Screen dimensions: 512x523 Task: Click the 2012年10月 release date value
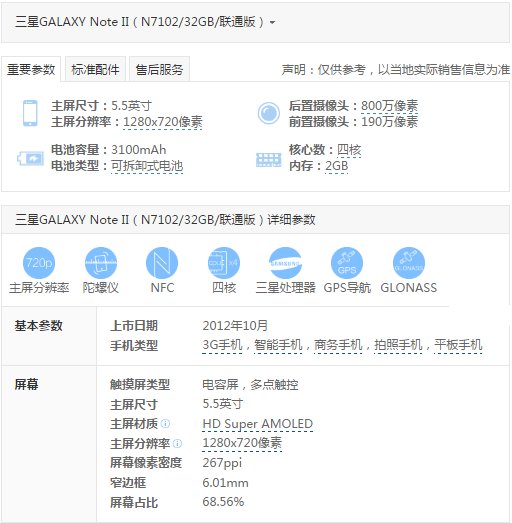[235, 326]
